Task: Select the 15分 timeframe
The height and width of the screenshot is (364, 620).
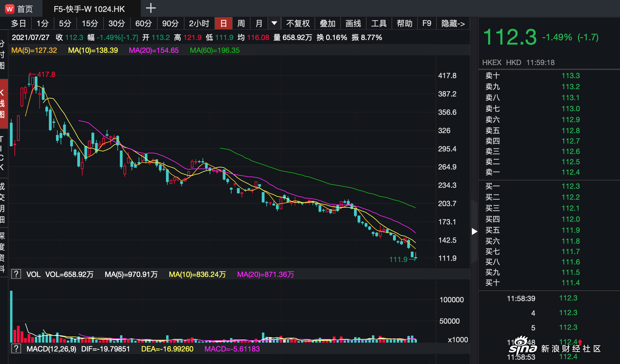Action: click(90, 24)
